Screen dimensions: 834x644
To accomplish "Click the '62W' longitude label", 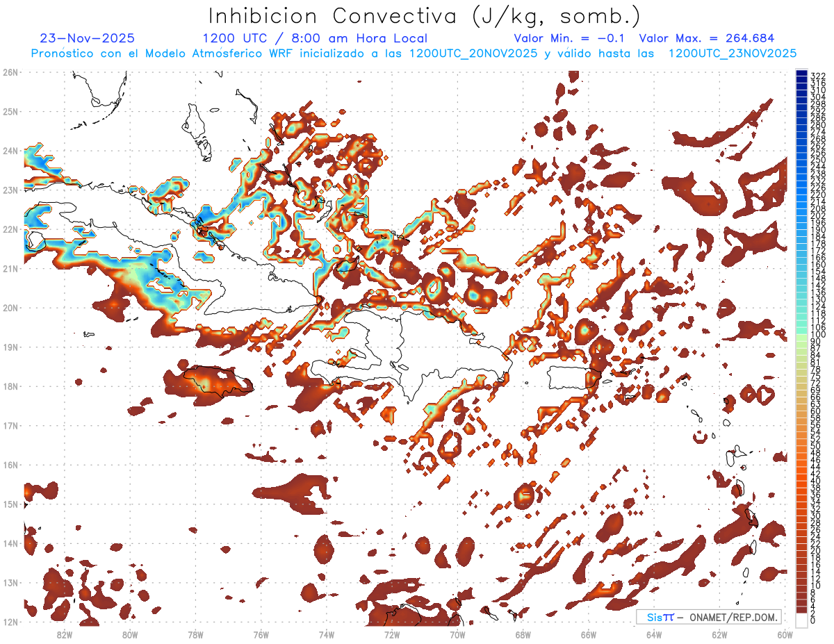I will pos(719,634).
